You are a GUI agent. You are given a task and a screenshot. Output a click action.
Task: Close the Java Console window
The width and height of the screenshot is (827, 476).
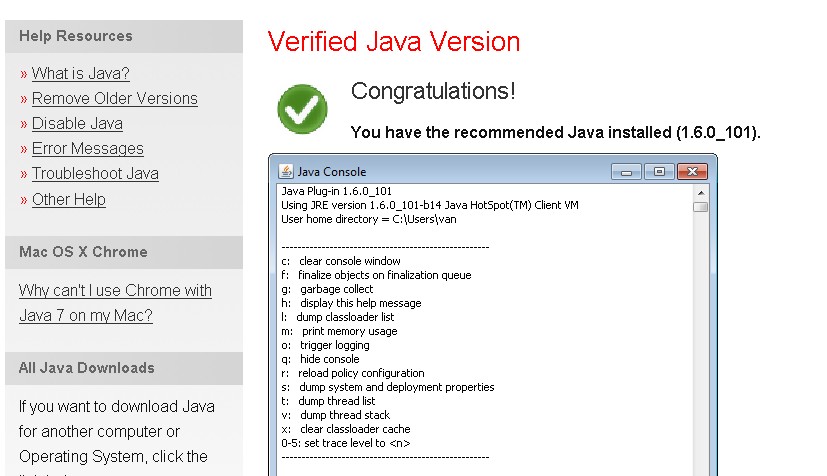click(x=692, y=171)
